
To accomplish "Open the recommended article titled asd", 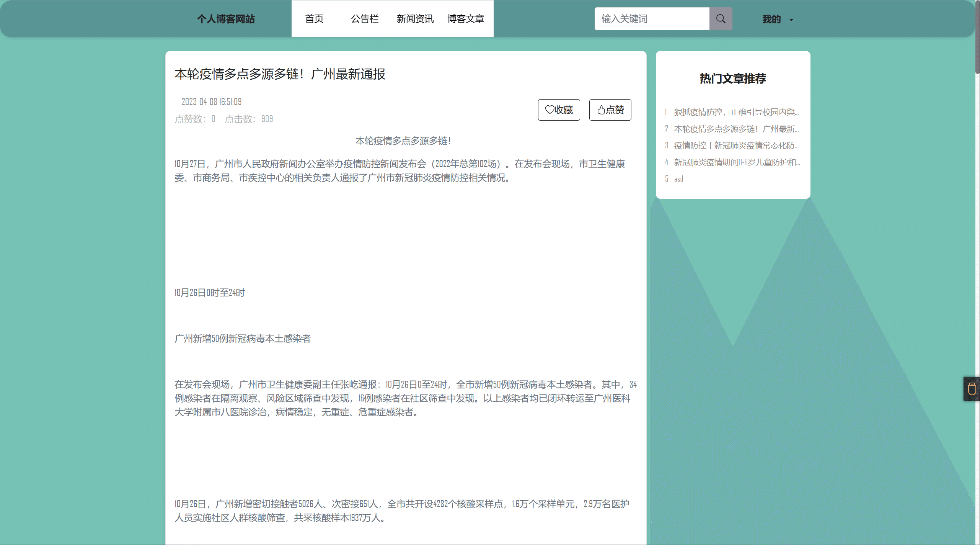I will 678,179.
